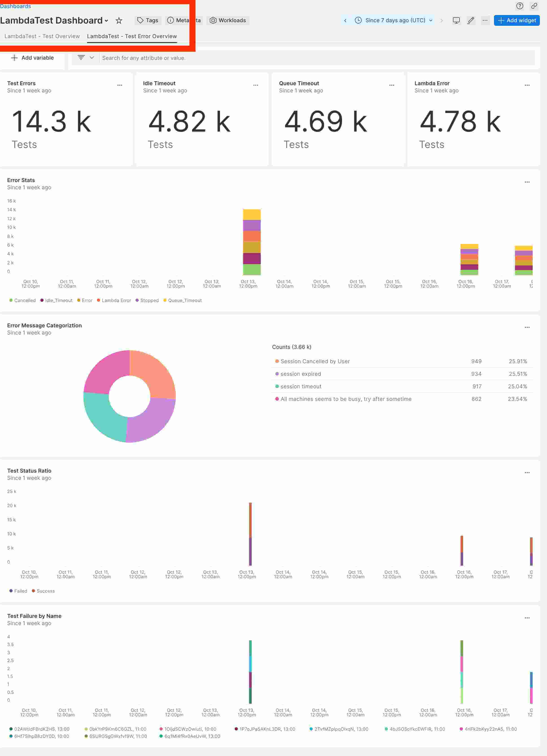Switch to LambdaTest - Test Overview tab
547x756 pixels.
(x=42, y=36)
